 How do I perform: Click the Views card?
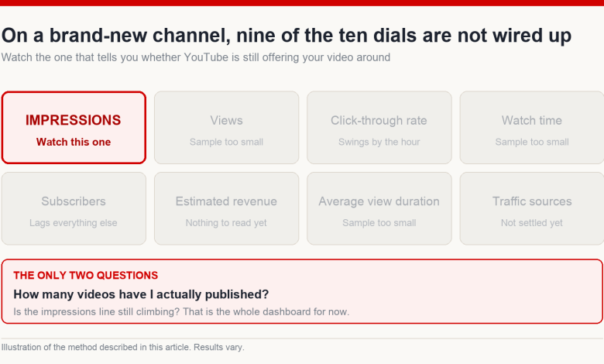[x=226, y=128]
